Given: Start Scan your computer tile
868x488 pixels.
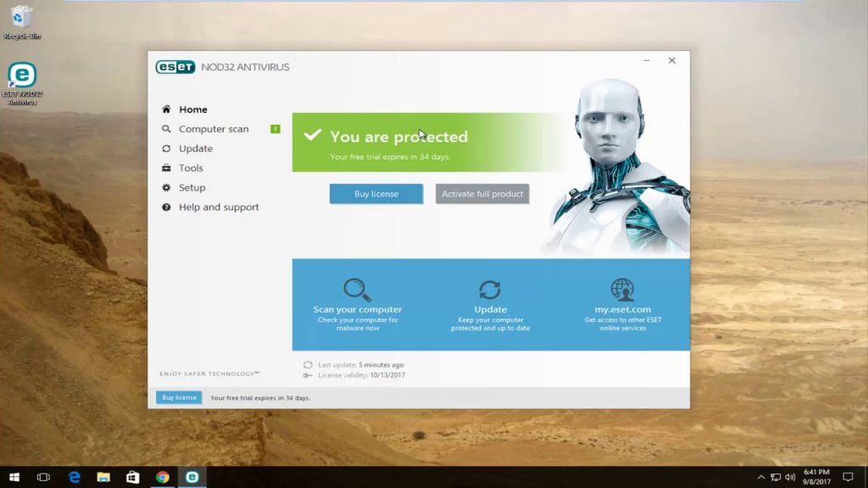Looking at the screenshot, I should click(x=358, y=305).
